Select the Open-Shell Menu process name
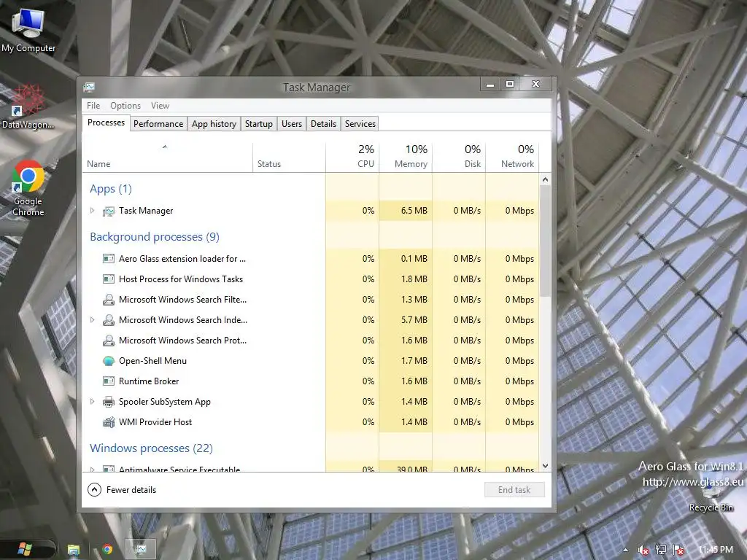This screenshot has height=560, width=747. [153, 361]
